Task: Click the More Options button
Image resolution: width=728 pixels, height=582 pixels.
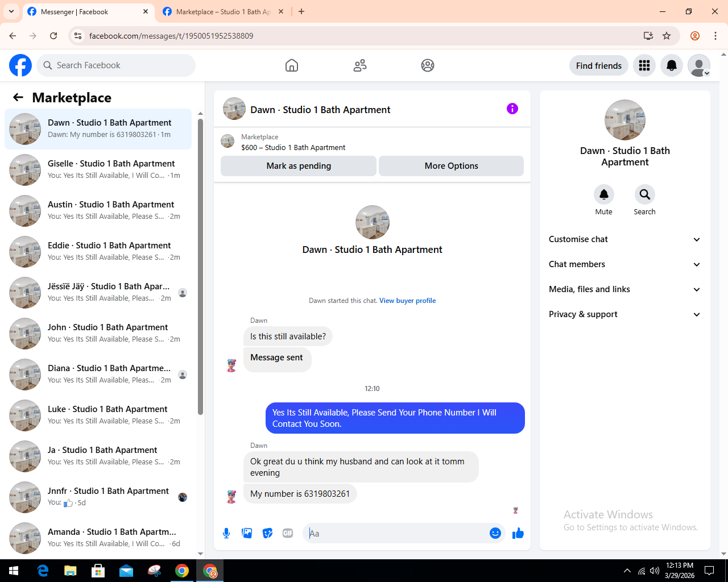Action: point(452,166)
